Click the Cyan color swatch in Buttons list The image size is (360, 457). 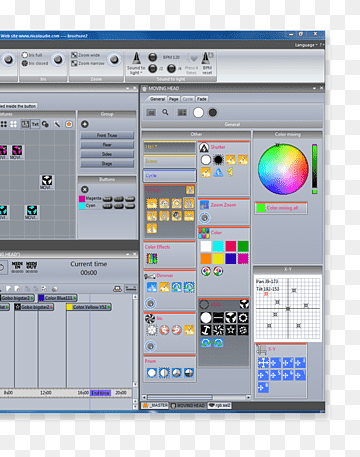[x=82, y=206]
